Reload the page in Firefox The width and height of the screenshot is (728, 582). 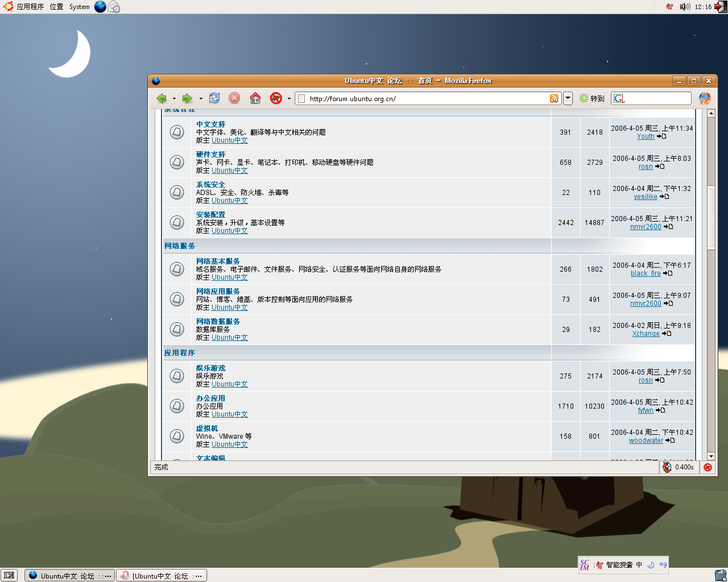pos(214,98)
